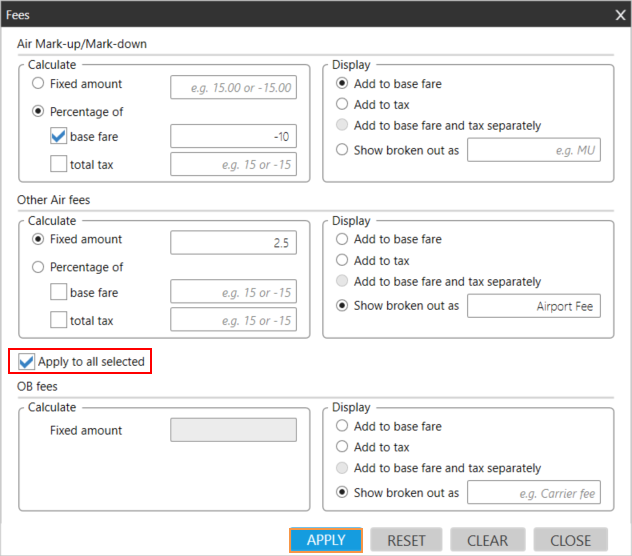Select Fixed amount under Air Mark-up/Mark-down
Viewport: 632px width, 556px height.
(x=39, y=84)
